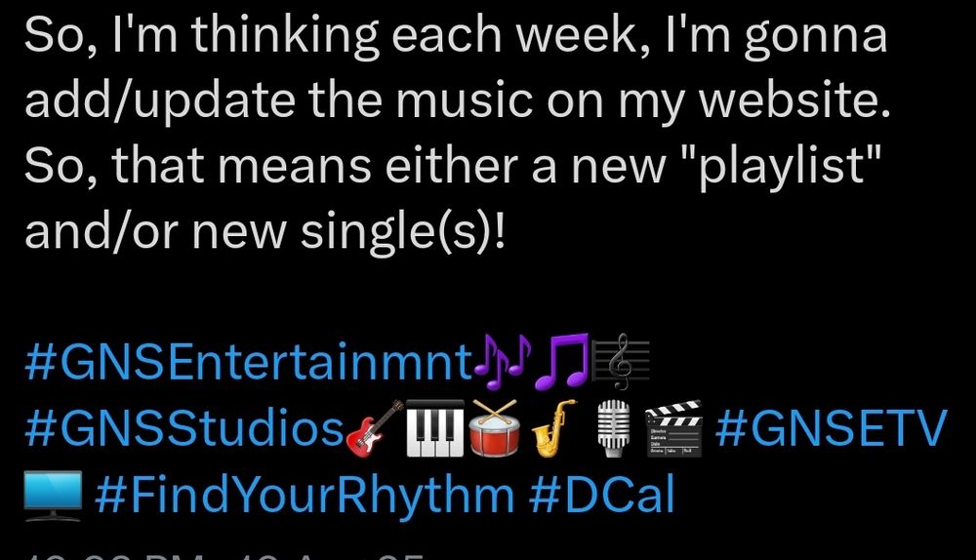
Task: Click the clapperboard emoji
Action: pos(672,427)
